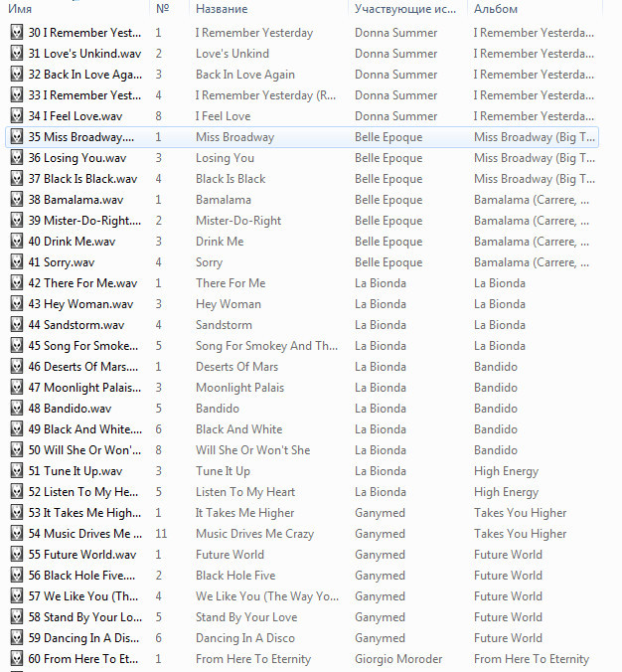Click file icon of 48 Bandido.wav
Image resolution: width=622 pixels, height=672 pixels.
pyautogui.click(x=17, y=409)
